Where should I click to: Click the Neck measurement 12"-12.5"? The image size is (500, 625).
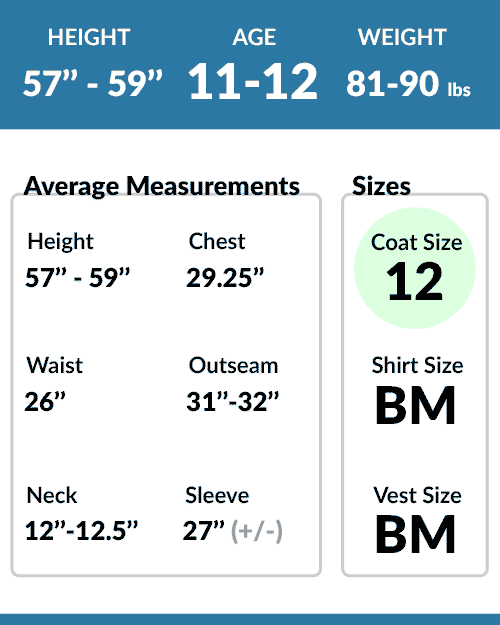click(x=81, y=531)
